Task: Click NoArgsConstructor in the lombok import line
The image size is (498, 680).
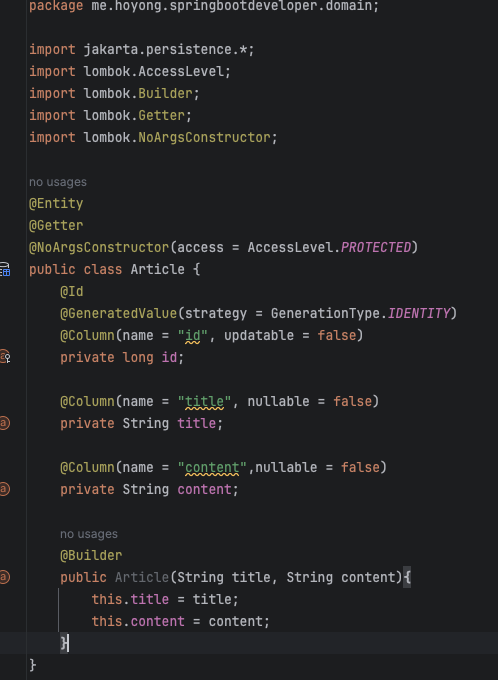Action: pyautogui.click(x=204, y=137)
